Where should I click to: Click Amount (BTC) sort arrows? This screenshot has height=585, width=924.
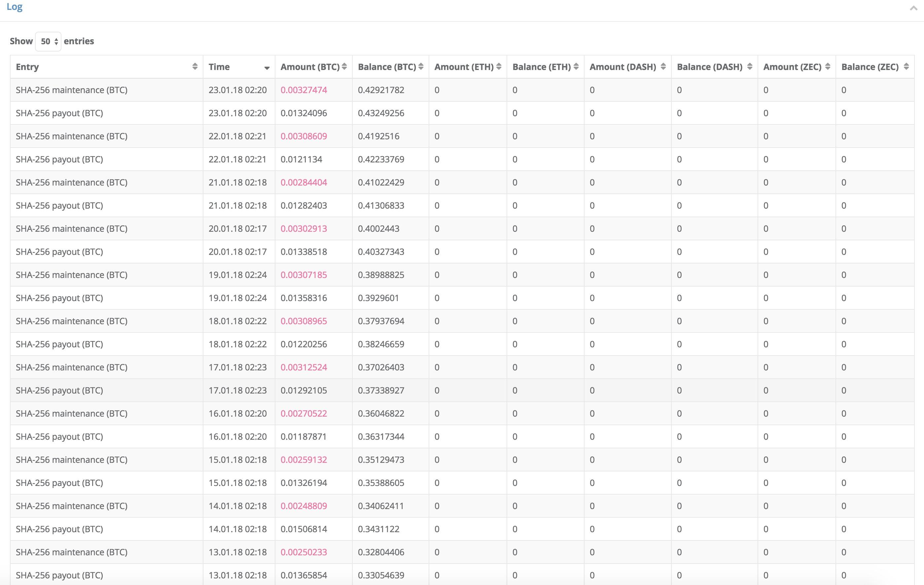point(344,67)
